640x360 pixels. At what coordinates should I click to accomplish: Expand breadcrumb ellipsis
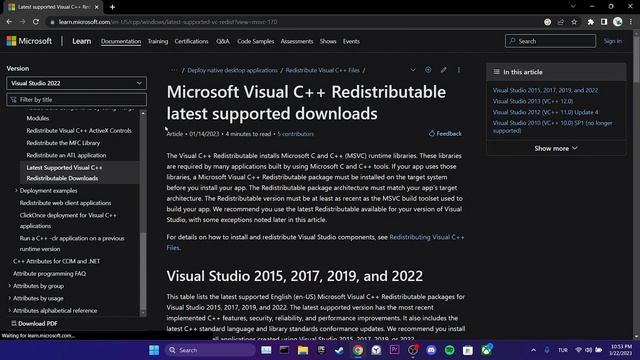[173, 70]
